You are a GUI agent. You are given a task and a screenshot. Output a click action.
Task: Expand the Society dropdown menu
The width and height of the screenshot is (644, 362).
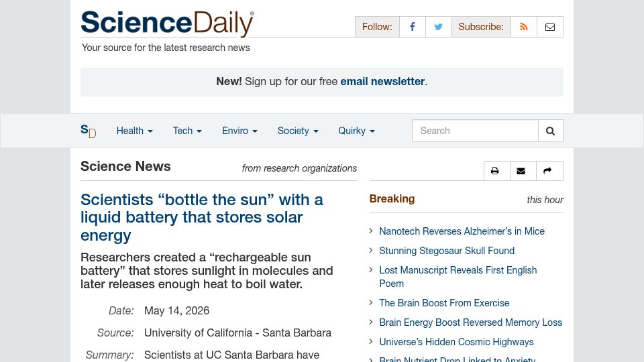tap(298, 131)
